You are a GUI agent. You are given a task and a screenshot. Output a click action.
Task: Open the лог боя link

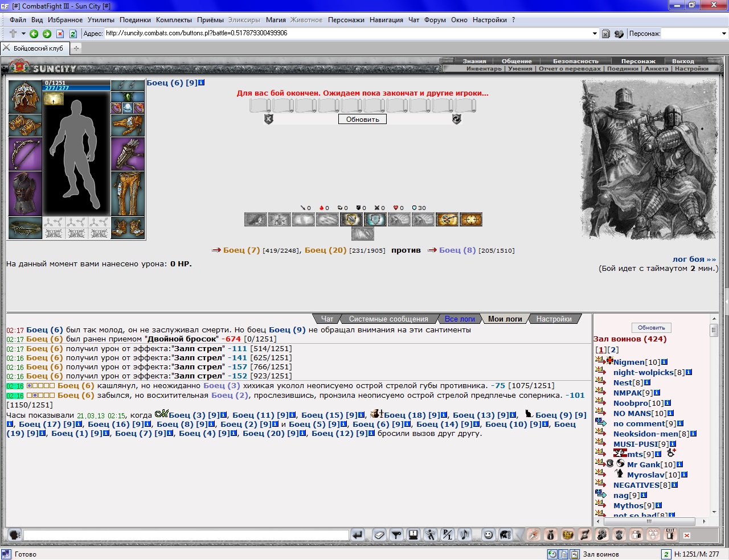[694, 259]
